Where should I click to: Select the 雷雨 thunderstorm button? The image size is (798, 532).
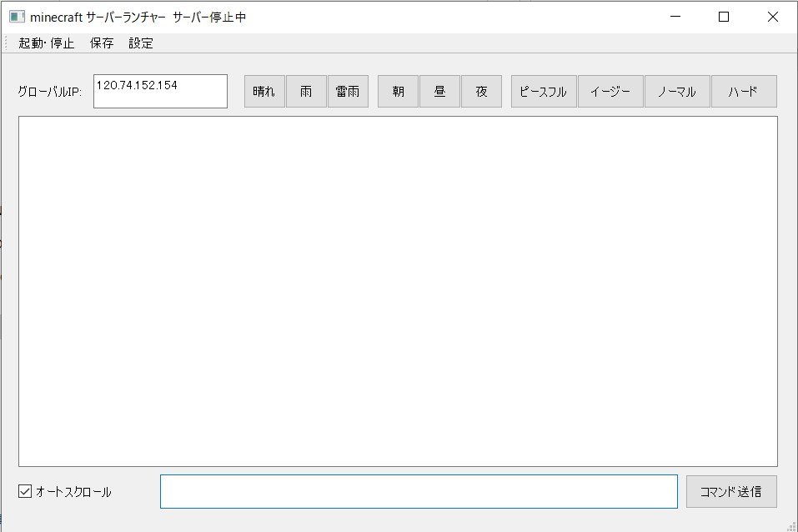tap(348, 92)
